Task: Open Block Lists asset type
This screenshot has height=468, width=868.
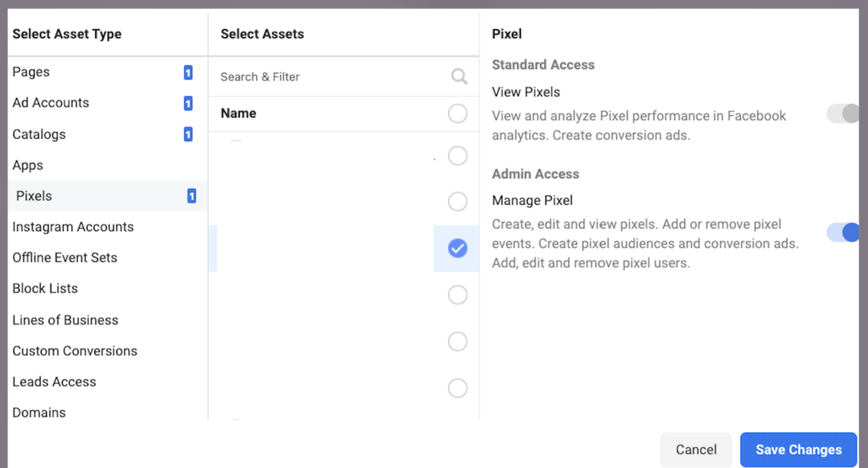Action: (108, 289)
